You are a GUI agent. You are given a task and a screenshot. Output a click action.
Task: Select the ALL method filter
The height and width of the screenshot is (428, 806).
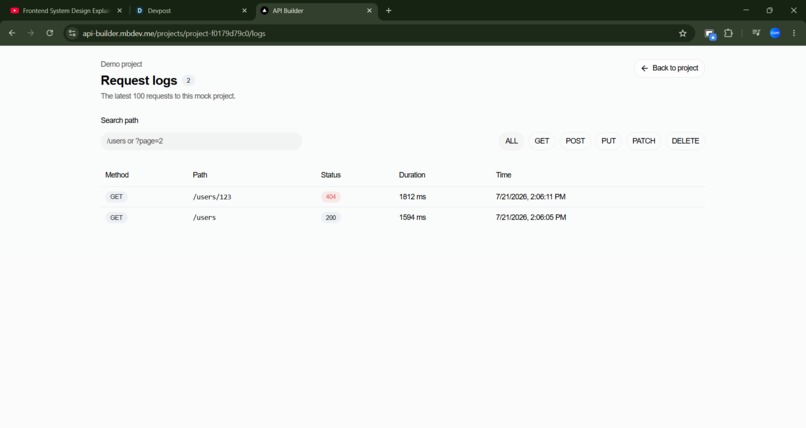[x=511, y=141]
